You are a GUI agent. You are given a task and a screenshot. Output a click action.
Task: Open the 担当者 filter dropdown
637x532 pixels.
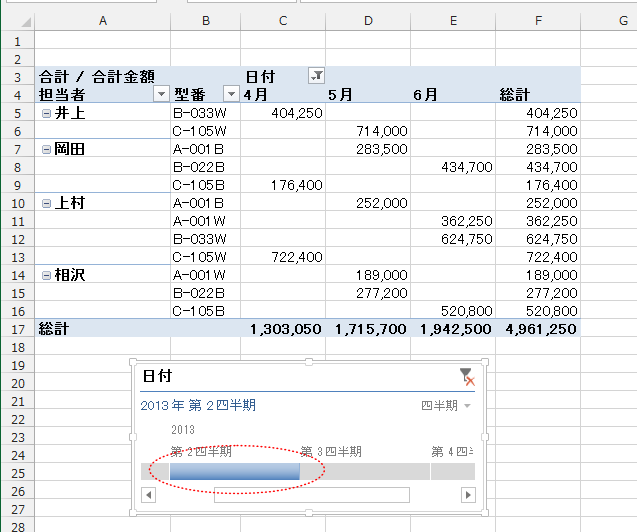pyautogui.click(x=161, y=94)
